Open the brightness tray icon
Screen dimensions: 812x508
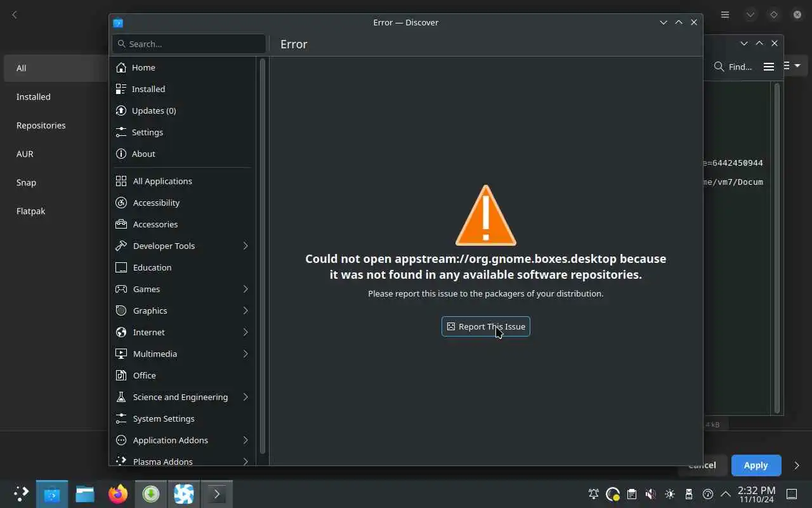pyautogui.click(x=670, y=494)
